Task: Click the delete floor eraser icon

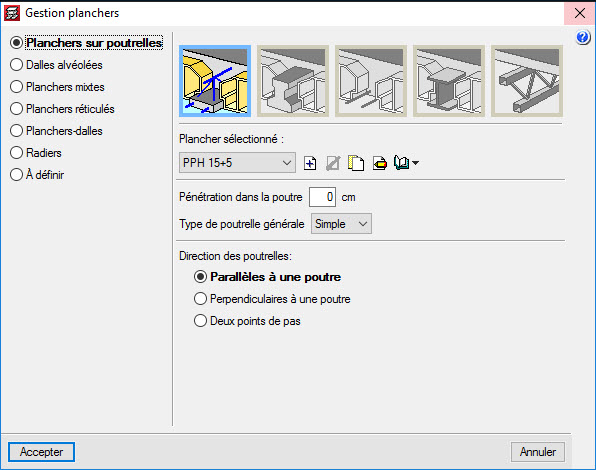Action: tap(379, 163)
